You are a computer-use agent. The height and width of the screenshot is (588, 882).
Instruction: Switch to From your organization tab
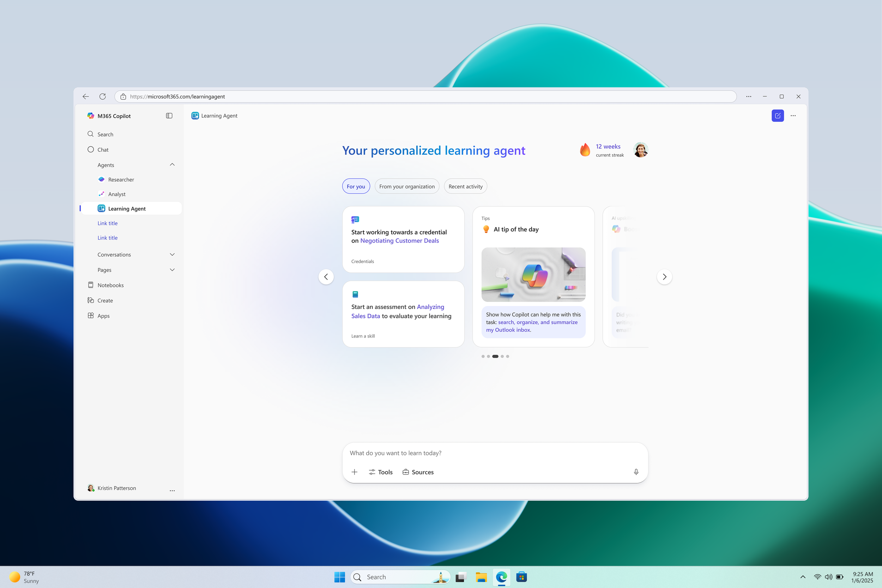[406, 186]
